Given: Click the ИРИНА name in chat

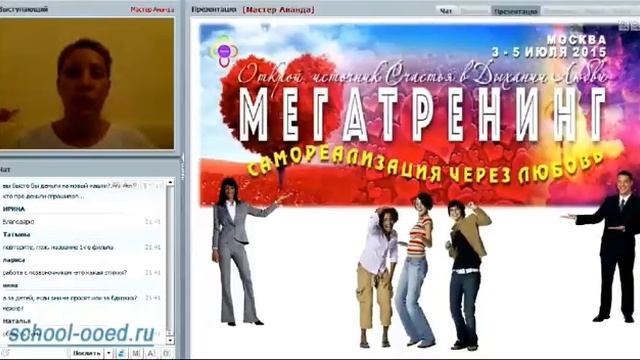Looking at the screenshot, I should [14, 209].
